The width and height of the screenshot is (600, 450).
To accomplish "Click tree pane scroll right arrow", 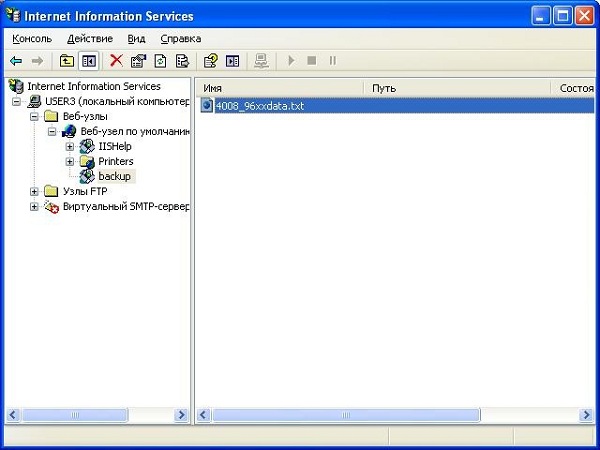I will click(181, 415).
